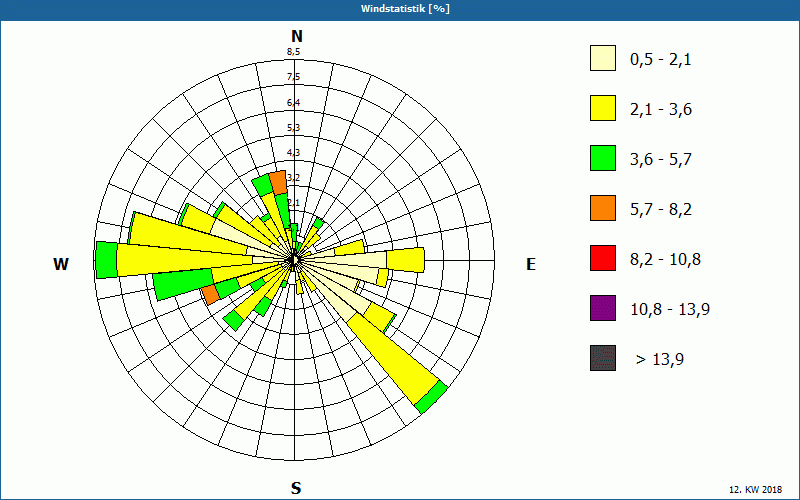Click the E compass label

(x=531, y=264)
